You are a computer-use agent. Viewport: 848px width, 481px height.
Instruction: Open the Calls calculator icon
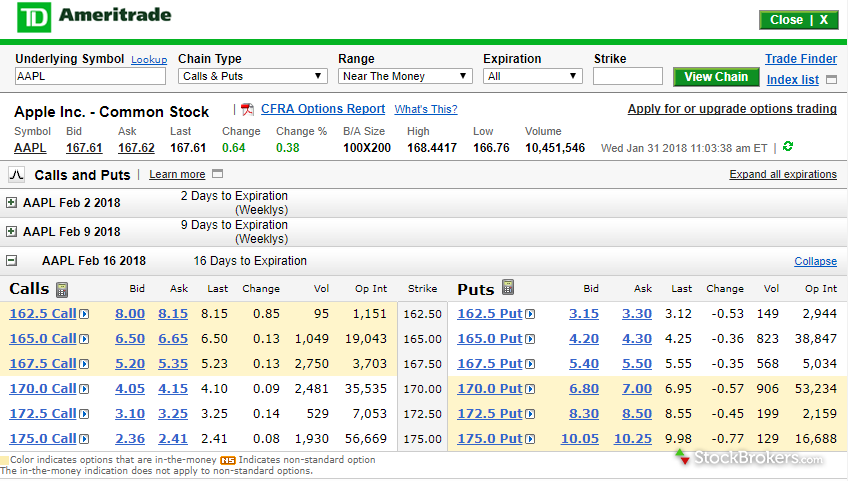62,289
